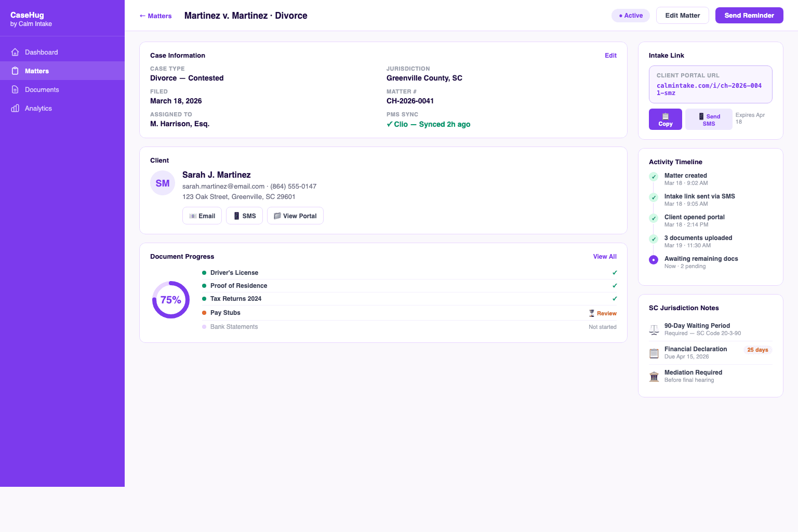The image size is (798, 532).
Task: Open Edit Matter
Action: pos(682,15)
